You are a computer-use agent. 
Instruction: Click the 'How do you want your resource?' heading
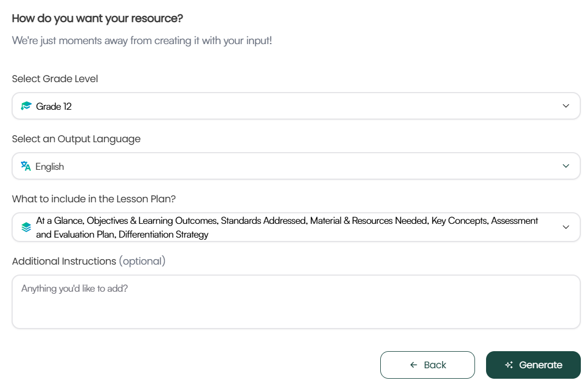click(98, 19)
